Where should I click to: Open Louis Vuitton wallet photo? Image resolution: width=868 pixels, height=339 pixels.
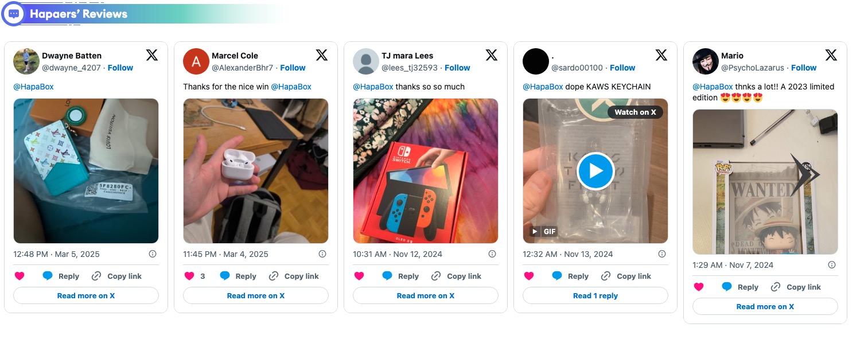(x=86, y=171)
